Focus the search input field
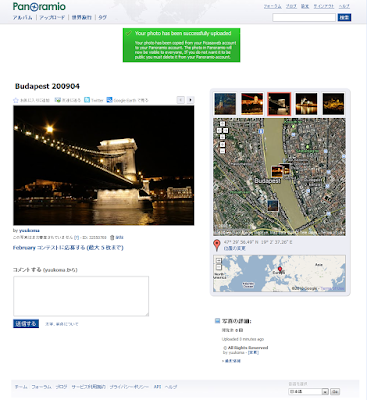 click(x=304, y=17)
